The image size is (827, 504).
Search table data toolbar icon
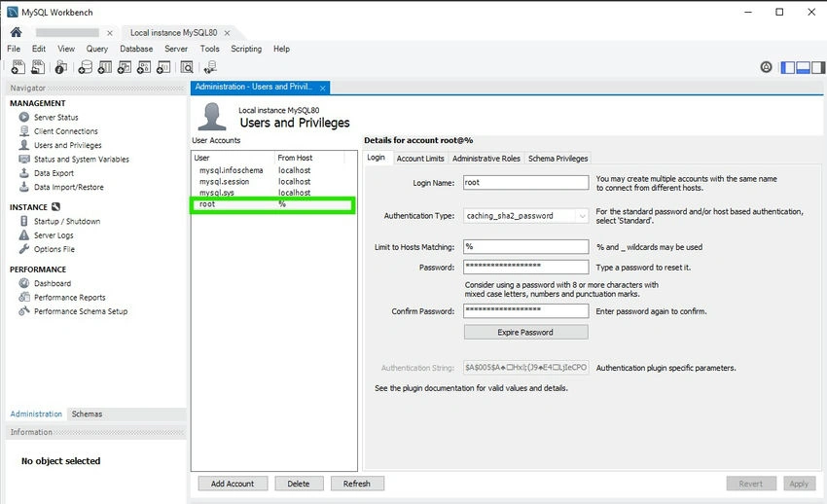point(187,67)
